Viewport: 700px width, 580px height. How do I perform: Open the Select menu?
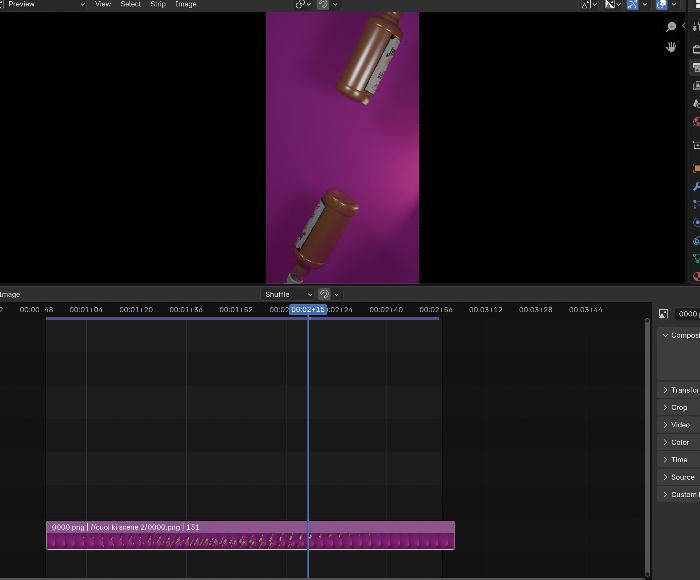(x=130, y=4)
